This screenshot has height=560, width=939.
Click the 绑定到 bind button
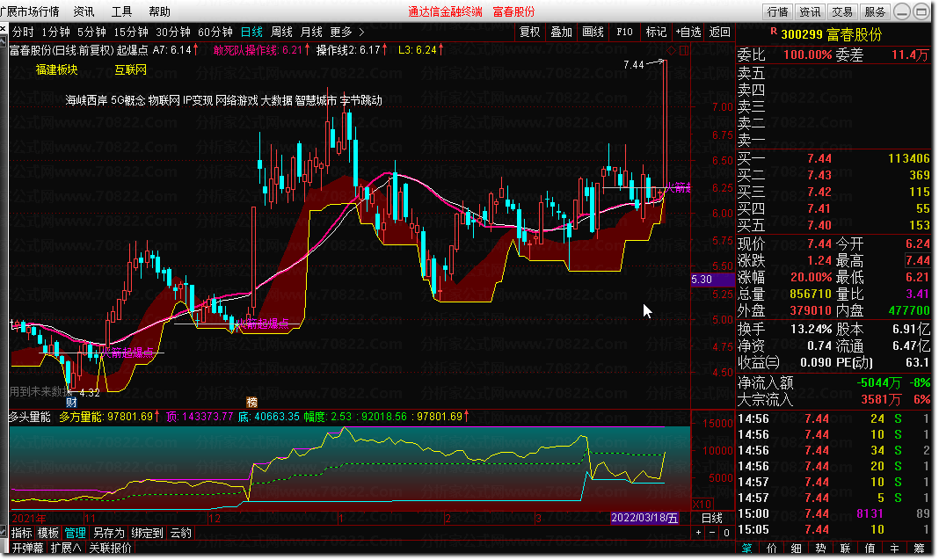[148, 533]
